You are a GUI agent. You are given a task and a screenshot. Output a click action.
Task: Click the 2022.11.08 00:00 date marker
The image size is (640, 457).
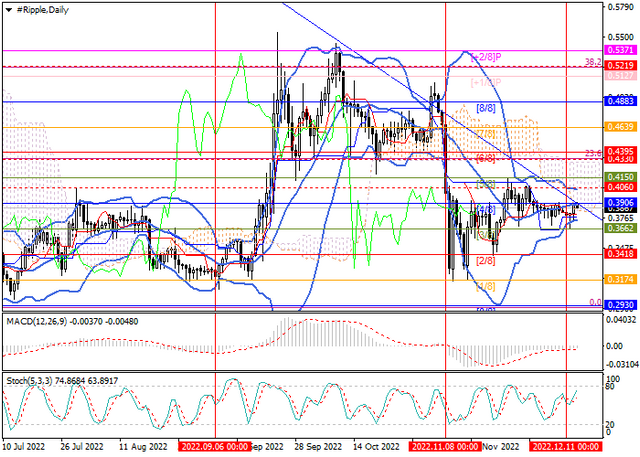tap(444, 446)
